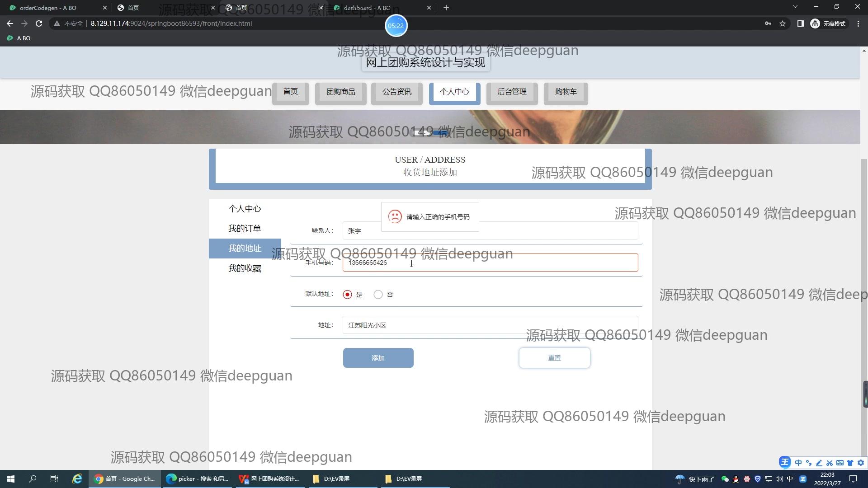
Task: Open the saved passwords key icon
Action: coord(768,23)
